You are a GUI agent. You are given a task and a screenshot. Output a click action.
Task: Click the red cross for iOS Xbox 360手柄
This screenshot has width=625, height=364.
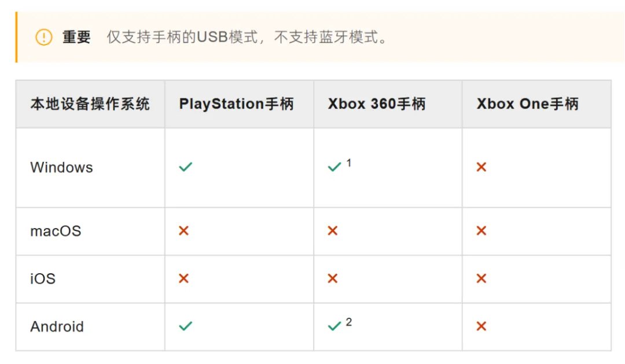coord(333,278)
